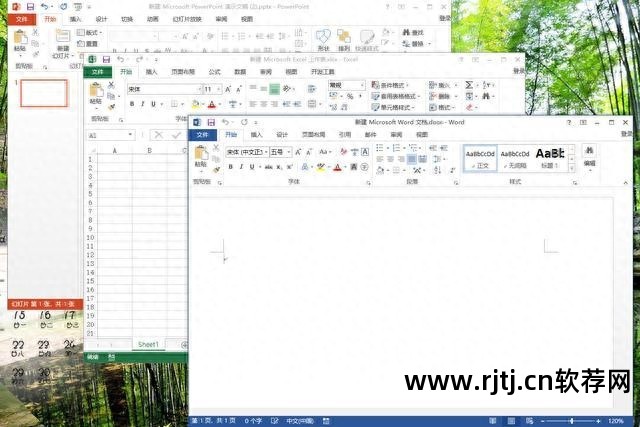This screenshot has width=640, height=427.
Task: Toggle bold in Excel ribbon
Action: [x=132, y=104]
